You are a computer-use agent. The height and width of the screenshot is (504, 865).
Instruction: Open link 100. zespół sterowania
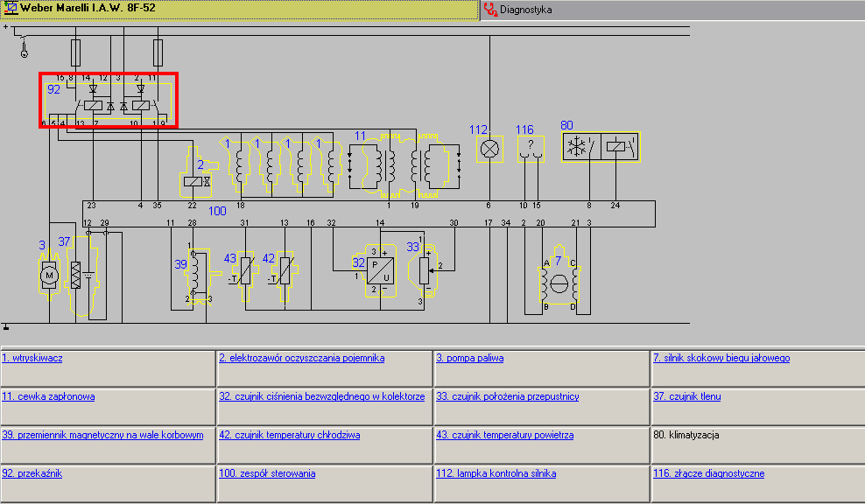point(267,473)
